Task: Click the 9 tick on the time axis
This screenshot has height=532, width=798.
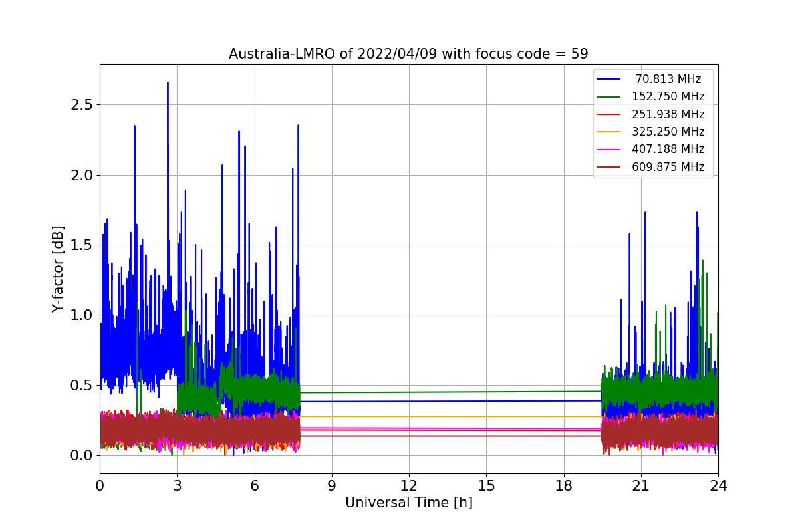Action: (x=332, y=486)
